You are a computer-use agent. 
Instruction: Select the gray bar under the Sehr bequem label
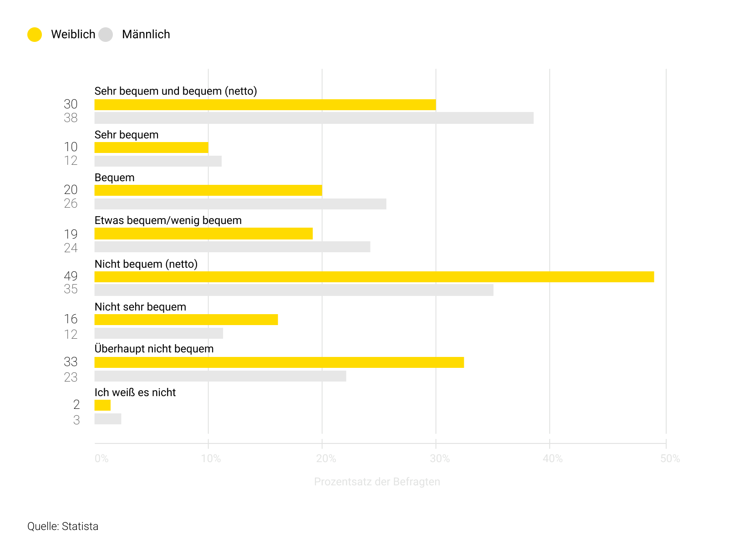[158, 161]
